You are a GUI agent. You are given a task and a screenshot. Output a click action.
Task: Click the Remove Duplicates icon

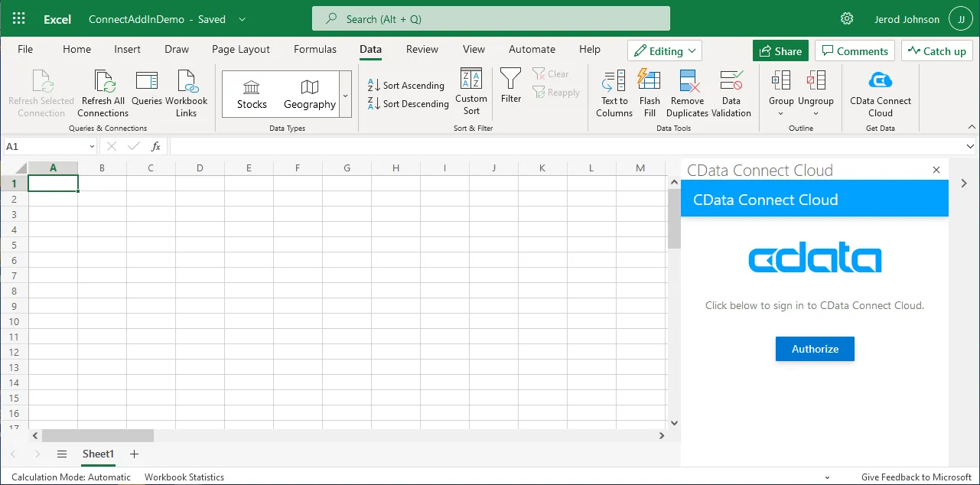coord(687,81)
